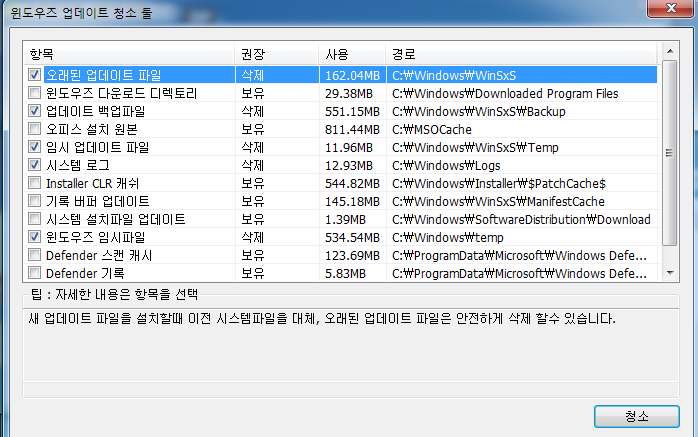Screen dimensions: 698x437
Task: Click the 29.38MB size value
Action: coord(349,93)
